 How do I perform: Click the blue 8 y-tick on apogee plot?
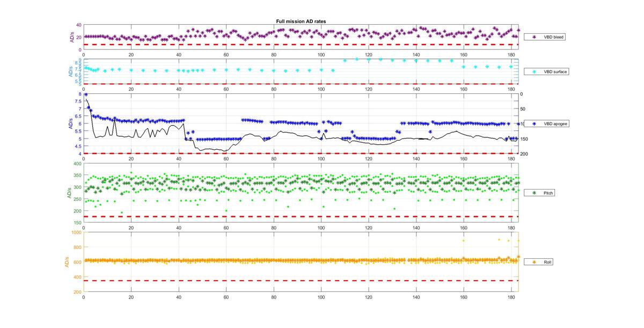coord(80,94)
